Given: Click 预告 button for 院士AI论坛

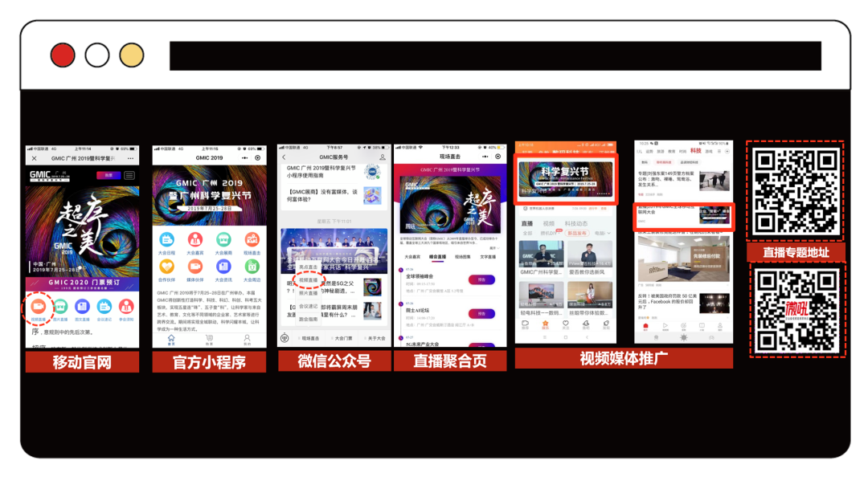Looking at the screenshot, I should coord(481,313).
